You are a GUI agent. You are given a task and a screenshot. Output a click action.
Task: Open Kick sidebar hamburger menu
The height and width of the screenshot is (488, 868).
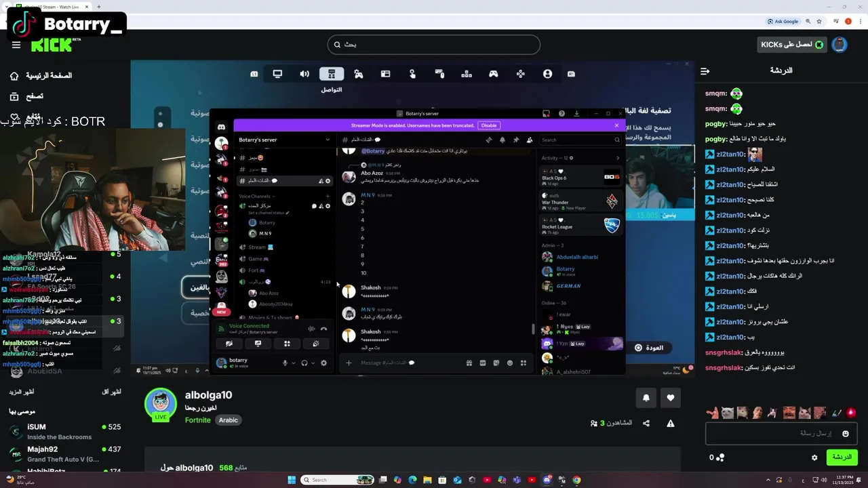(16, 45)
